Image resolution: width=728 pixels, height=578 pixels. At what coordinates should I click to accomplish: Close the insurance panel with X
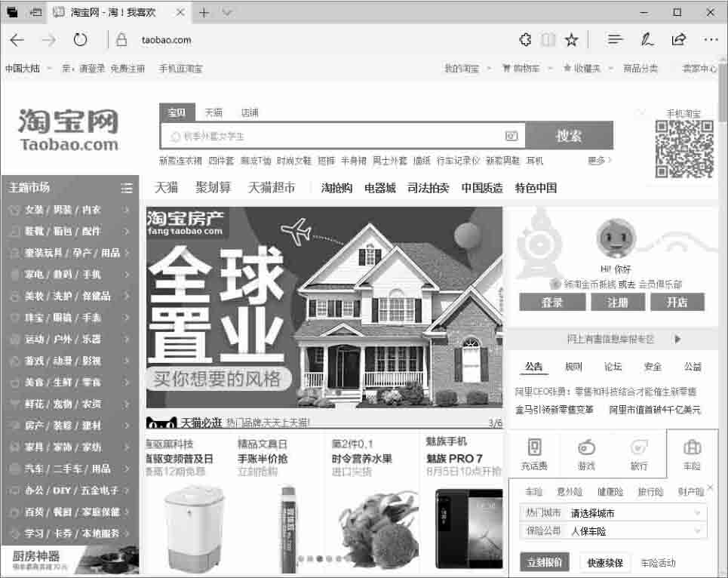pos(711,487)
